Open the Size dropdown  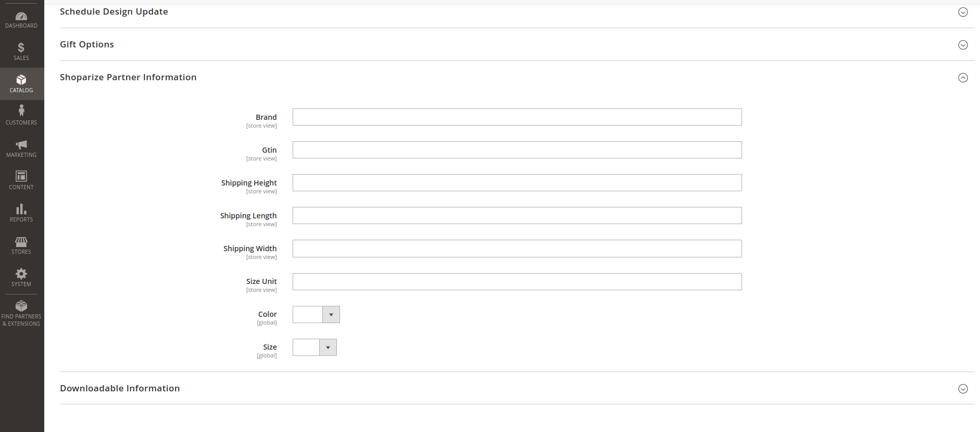(x=315, y=348)
